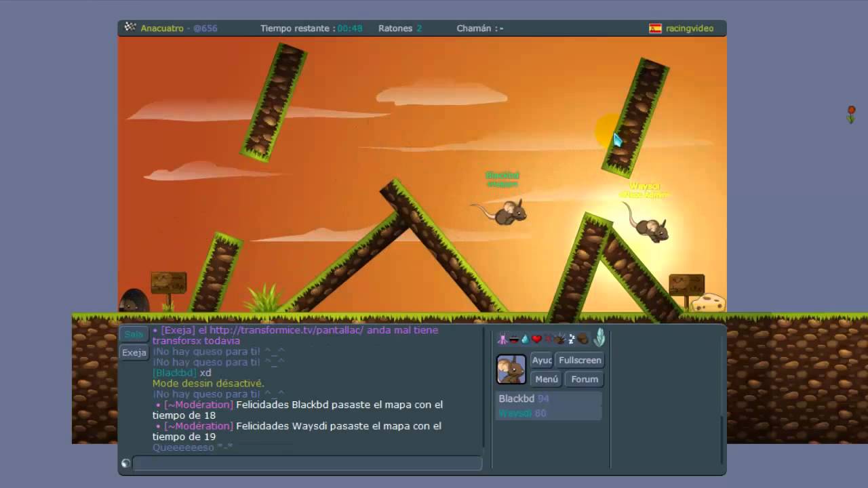
Task: Select the Sala chat tab
Action: pyautogui.click(x=134, y=334)
